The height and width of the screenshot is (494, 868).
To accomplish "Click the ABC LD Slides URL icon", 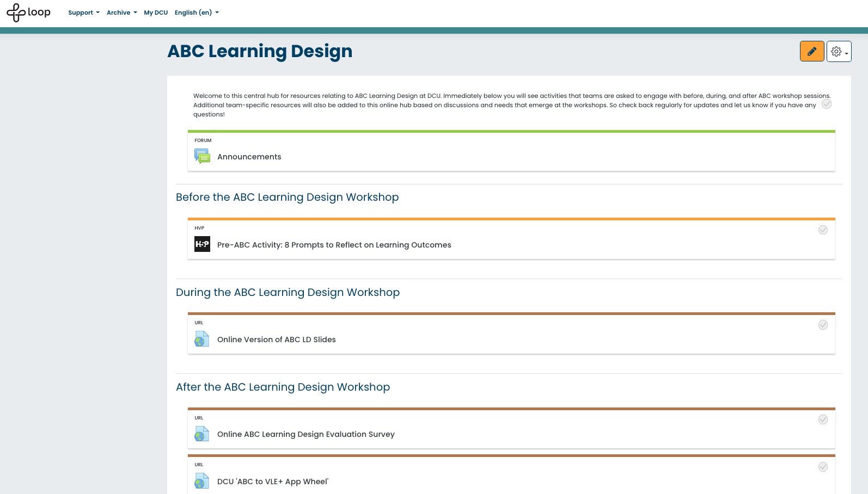I will (x=202, y=339).
